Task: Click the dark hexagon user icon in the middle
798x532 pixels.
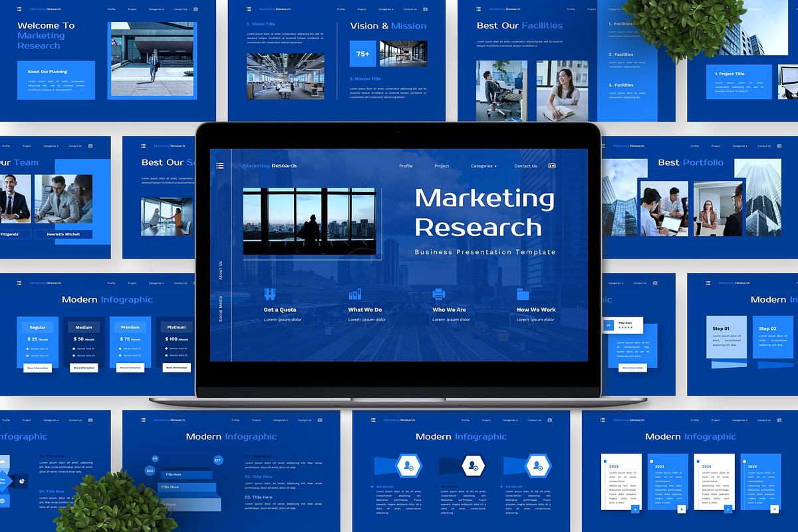Action: (474, 466)
